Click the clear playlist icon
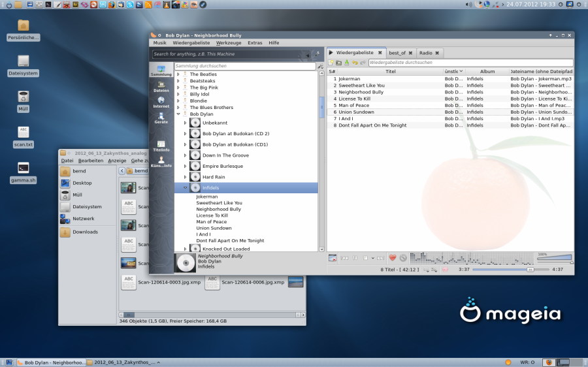The height and width of the screenshot is (367, 588). (333, 258)
